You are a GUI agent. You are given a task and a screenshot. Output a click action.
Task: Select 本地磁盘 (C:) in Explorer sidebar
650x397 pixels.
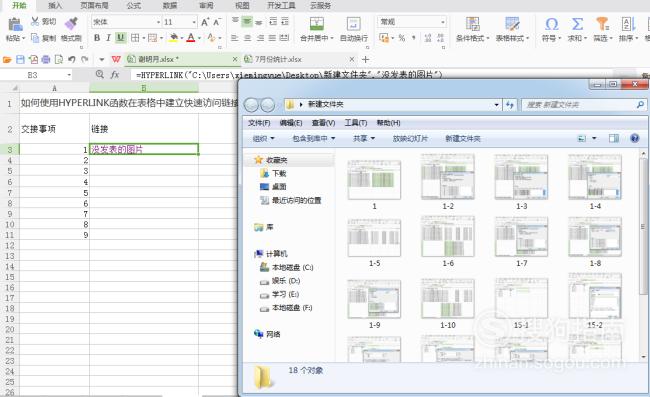tap(293, 267)
